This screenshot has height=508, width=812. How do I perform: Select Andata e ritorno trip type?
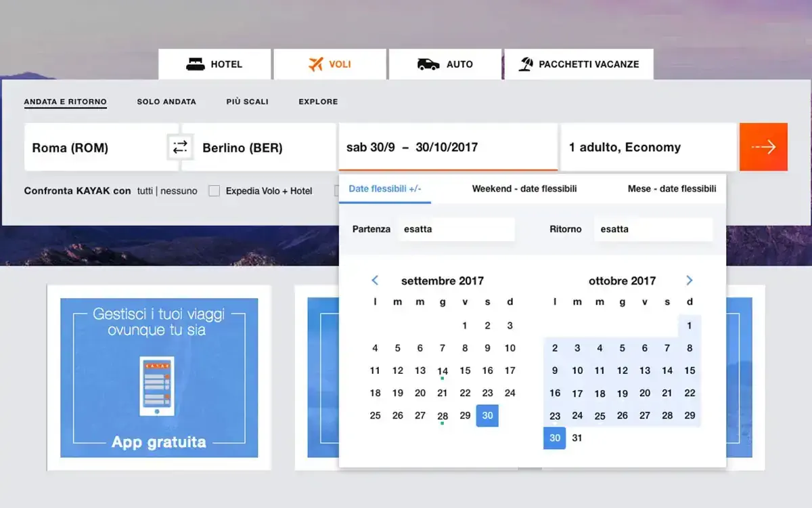click(66, 102)
